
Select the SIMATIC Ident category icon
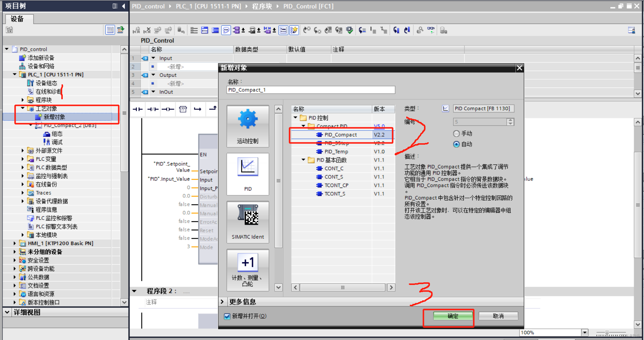click(x=248, y=222)
